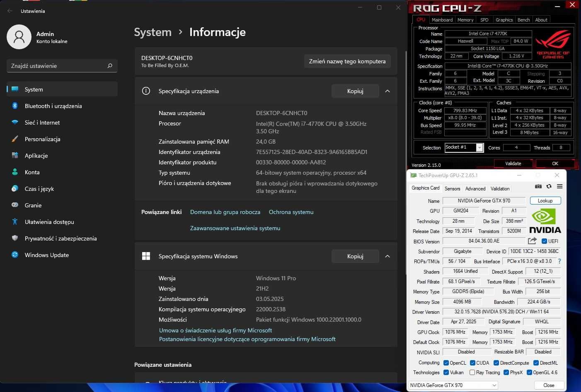
Task: Click the OK button in CPU-Z
Action: [555, 164]
